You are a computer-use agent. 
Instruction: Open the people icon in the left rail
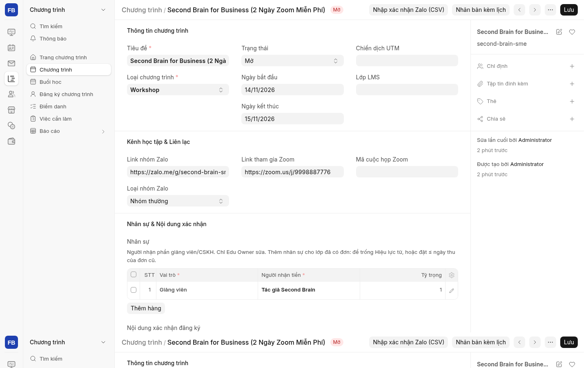[x=11, y=94]
